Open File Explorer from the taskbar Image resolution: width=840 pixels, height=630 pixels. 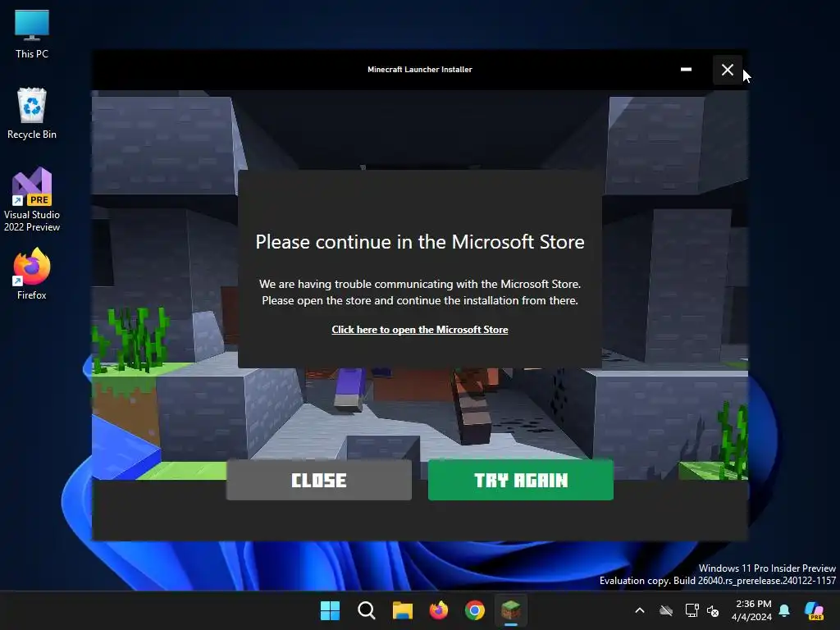tap(402, 610)
